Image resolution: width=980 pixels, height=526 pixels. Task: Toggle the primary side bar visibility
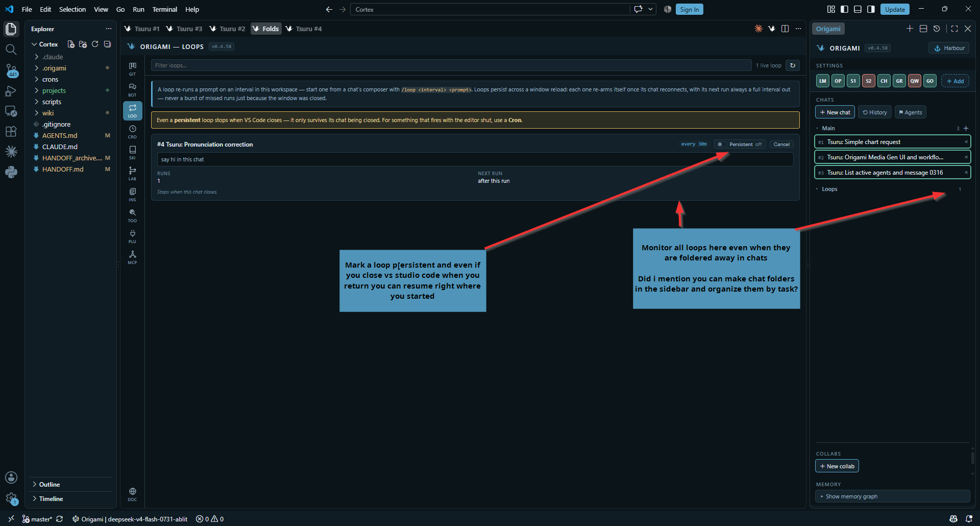844,9
